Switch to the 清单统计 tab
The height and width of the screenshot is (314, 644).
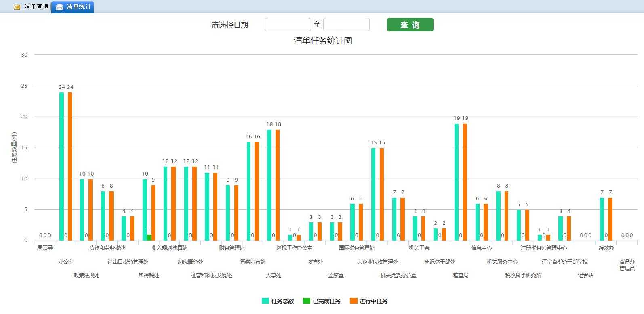pyautogui.click(x=73, y=7)
